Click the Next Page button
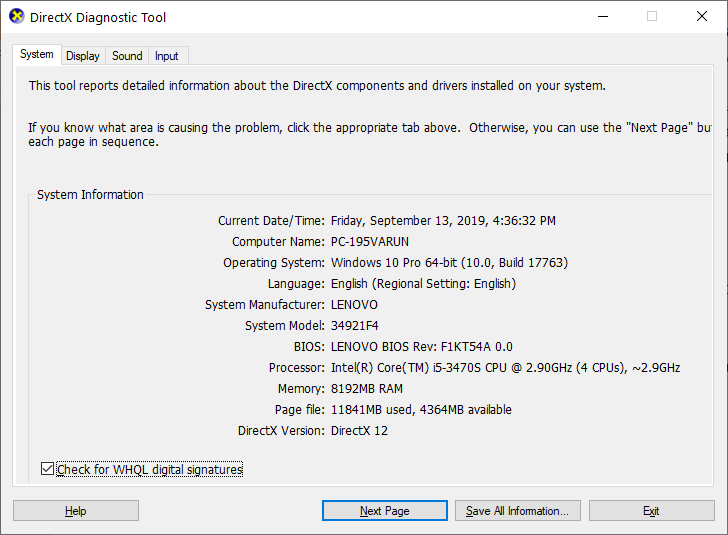Viewport: 728px width, 535px height. point(385,511)
